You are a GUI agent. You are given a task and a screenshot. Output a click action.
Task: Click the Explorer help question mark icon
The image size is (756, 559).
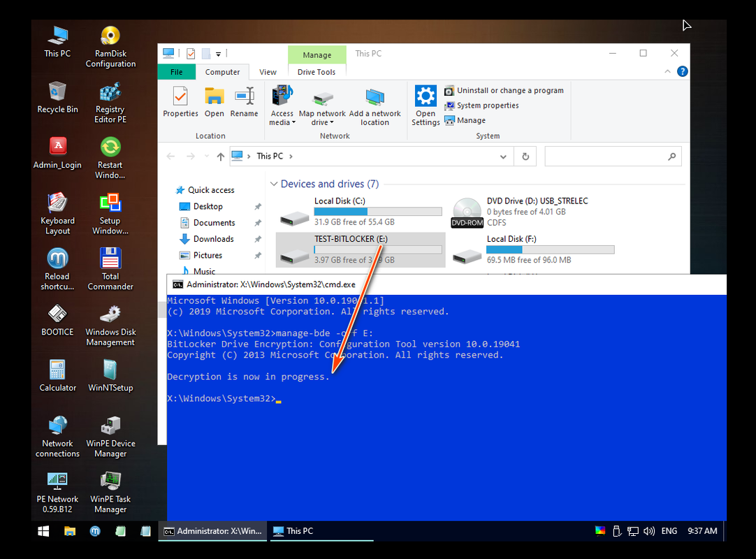point(682,71)
